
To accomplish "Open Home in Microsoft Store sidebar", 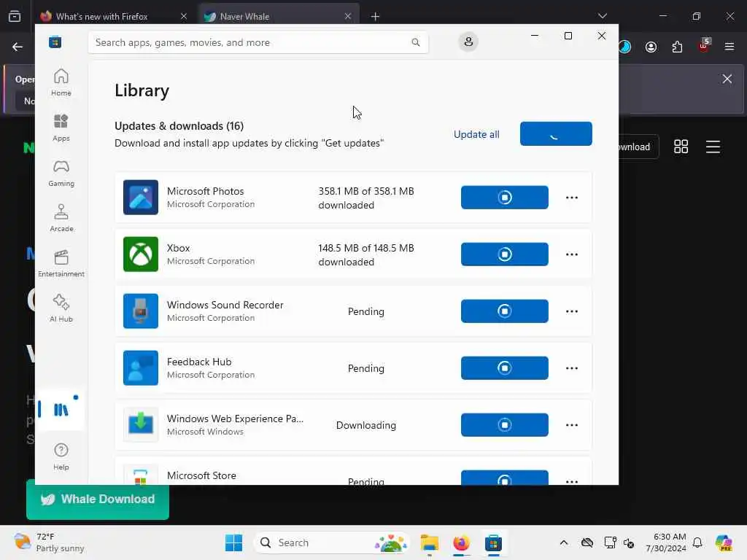I will 61,82.
